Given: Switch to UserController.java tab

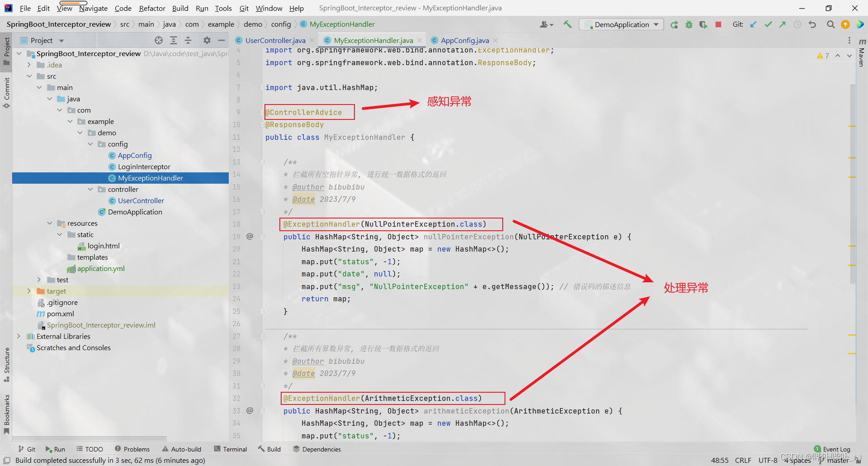Looking at the screenshot, I should point(275,40).
